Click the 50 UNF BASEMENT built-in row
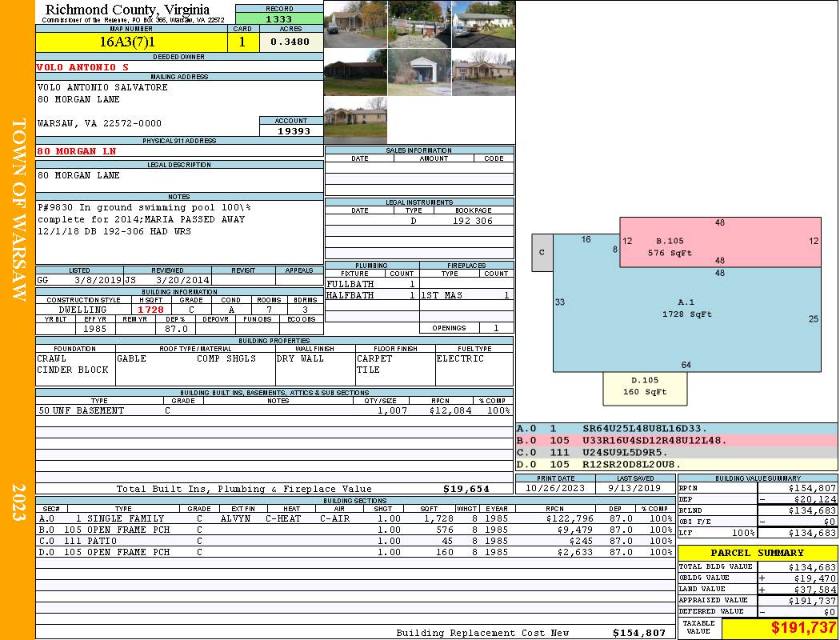The height and width of the screenshot is (640, 840). [x=274, y=410]
